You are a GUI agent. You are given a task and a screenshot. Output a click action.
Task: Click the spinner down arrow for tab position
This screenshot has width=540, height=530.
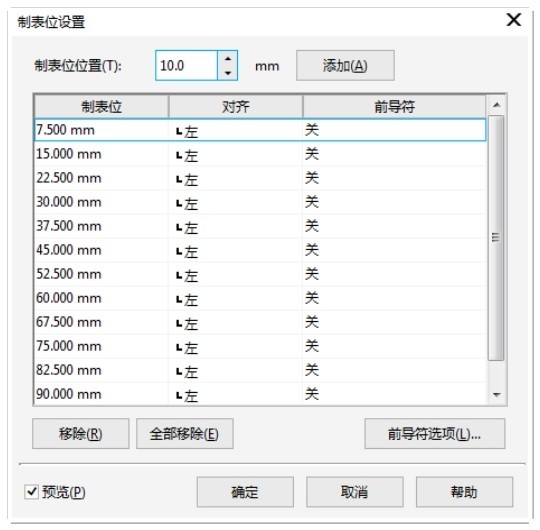click(x=228, y=73)
